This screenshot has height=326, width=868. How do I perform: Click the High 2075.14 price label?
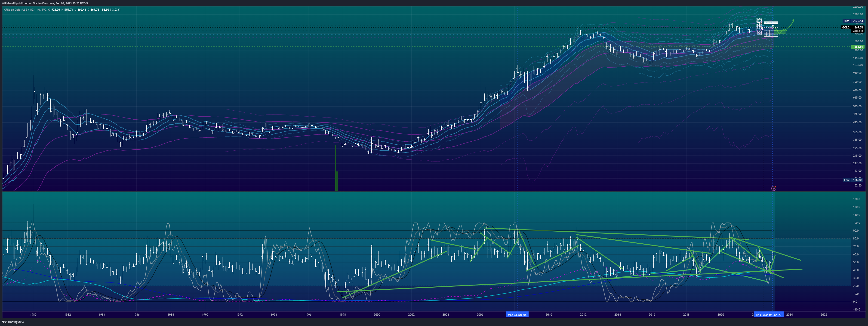tap(853, 21)
